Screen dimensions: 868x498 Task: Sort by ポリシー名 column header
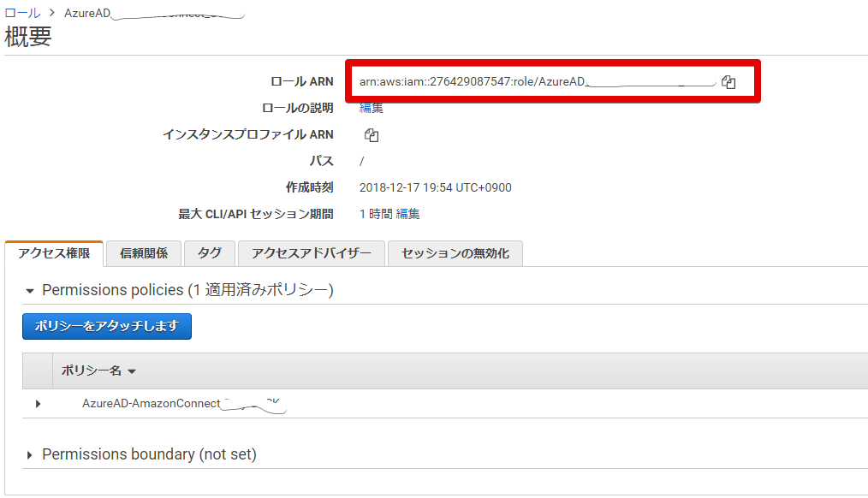coord(98,371)
